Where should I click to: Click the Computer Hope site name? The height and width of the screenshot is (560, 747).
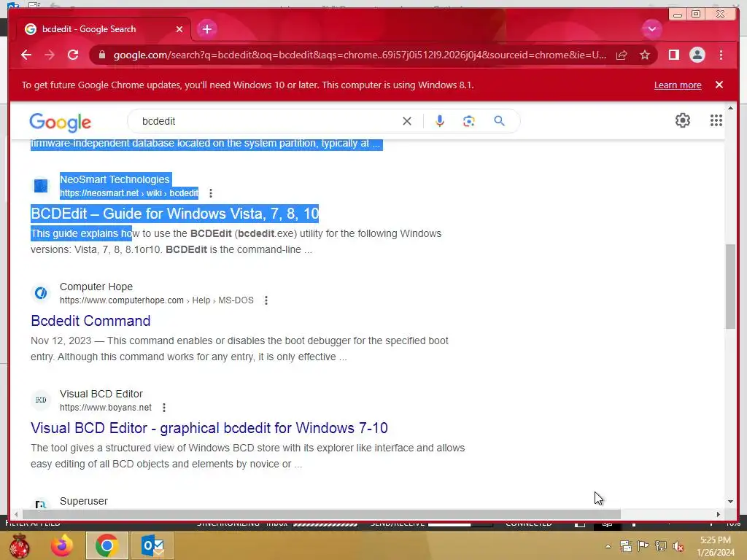pos(96,287)
